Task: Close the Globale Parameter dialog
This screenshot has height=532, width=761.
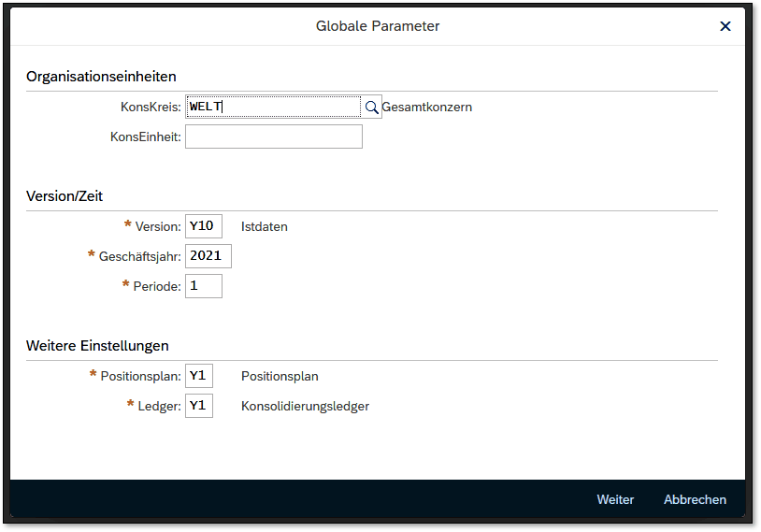Action: 725,26
